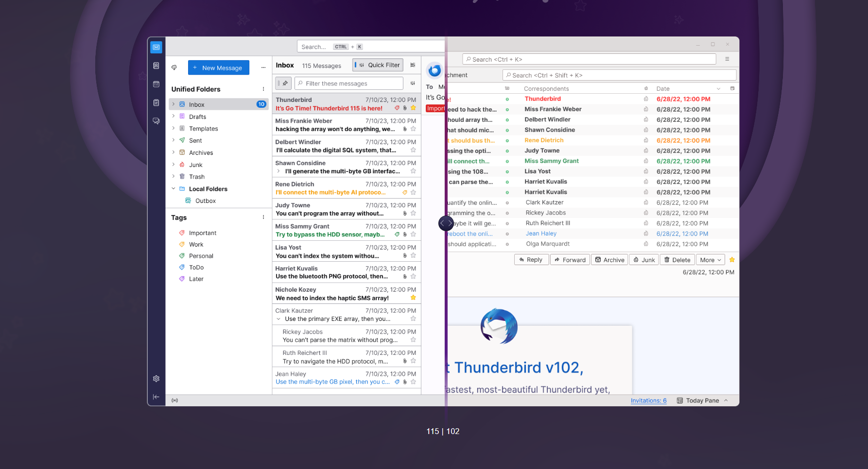Screen dimensions: 868x469
Task: Pin the quick filter with the pin icon
Action: pos(283,83)
